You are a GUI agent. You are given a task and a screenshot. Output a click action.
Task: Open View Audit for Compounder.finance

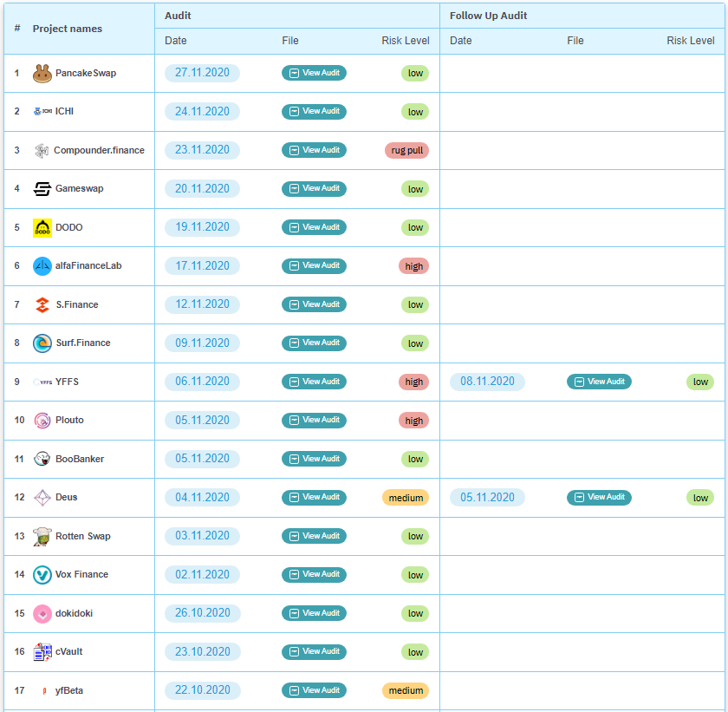(x=314, y=150)
